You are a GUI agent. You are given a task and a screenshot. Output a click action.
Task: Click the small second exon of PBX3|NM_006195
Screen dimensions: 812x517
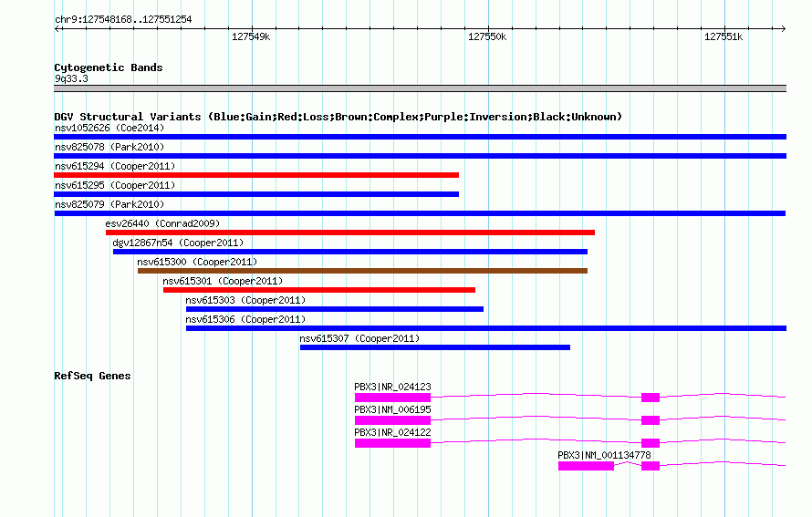point(651,420)
